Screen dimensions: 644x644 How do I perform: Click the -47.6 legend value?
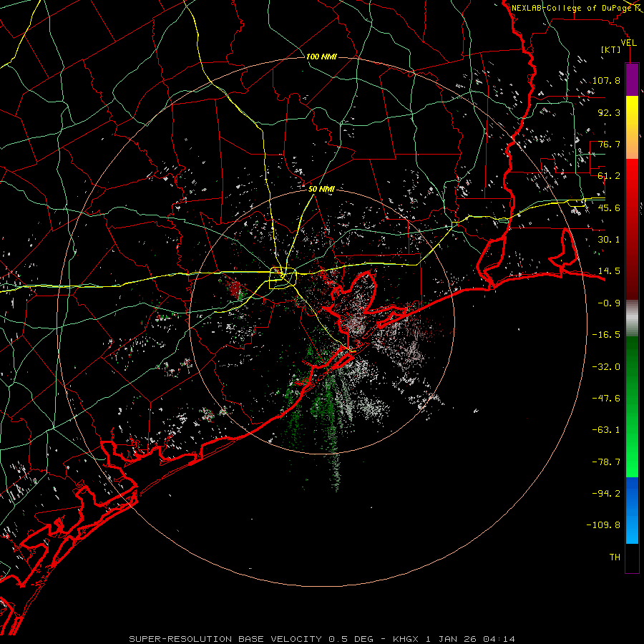pos(606,399)
